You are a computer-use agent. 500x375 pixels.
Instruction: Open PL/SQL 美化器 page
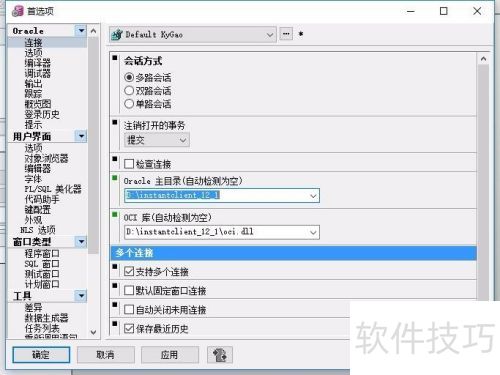pyautogui.click(x=53, y=189)
